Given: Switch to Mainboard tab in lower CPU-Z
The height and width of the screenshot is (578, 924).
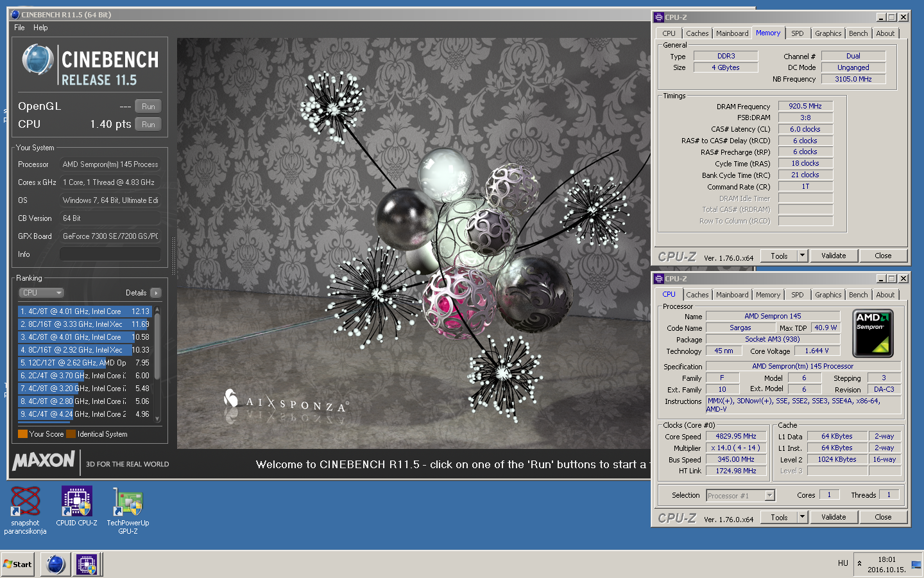Looking at the screenshot, I should 732,295.
